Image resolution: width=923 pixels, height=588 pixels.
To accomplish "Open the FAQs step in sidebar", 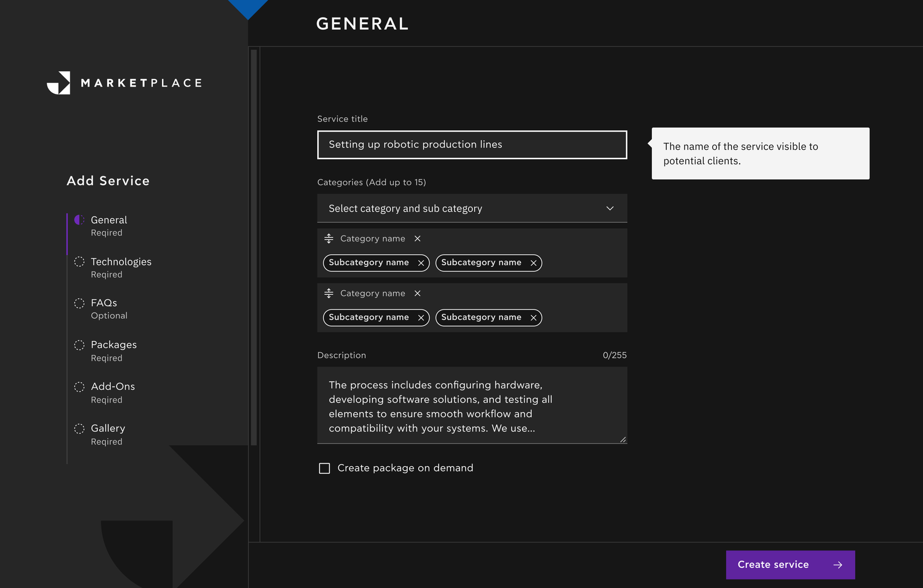I will click(x=104, y=303).
